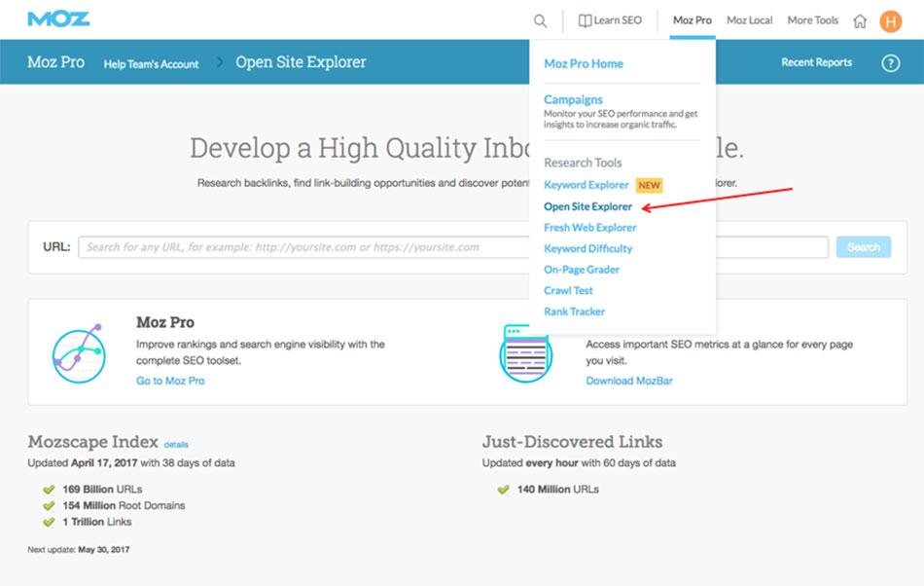Image resolution: width=924 pixels, height=586 pixels.
Task: Open Help Team's Account breadcrumb
Action: pyautogui.click(x=151, y=64)
